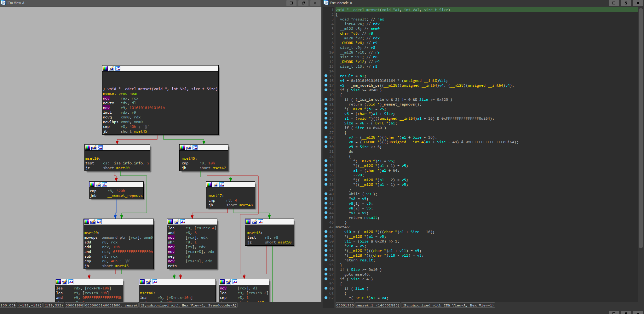Click zoom 100.00% in status bar

pos(8,305)
